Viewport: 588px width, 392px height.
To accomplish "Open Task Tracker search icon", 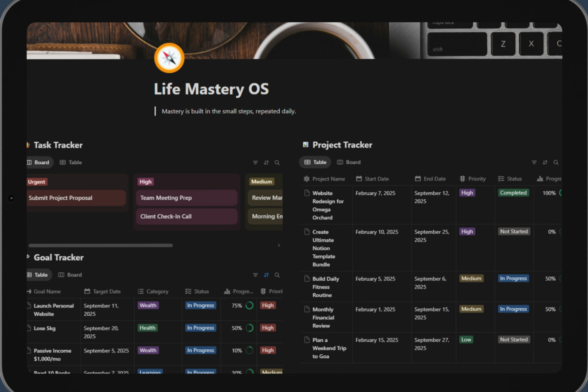I will tap(277, 163).
